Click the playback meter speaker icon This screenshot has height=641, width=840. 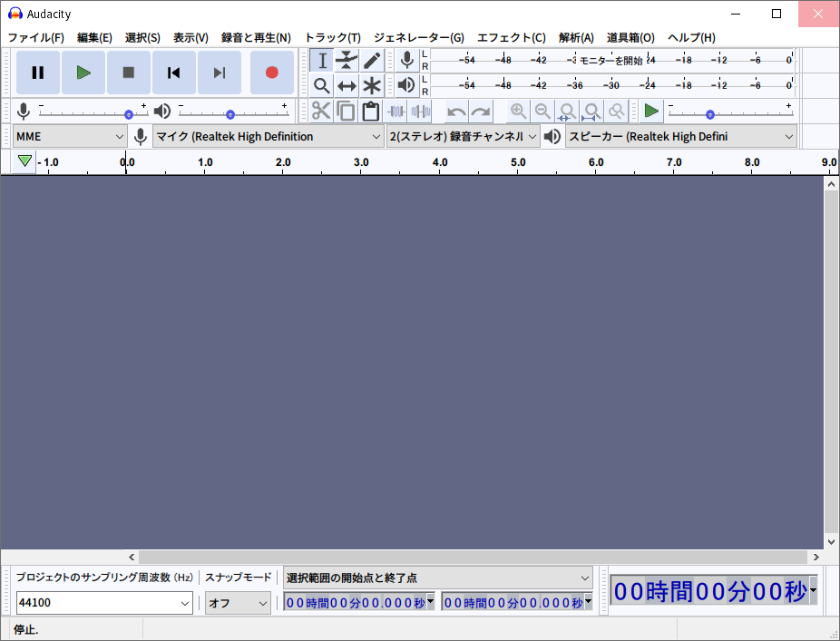[407, 85]
